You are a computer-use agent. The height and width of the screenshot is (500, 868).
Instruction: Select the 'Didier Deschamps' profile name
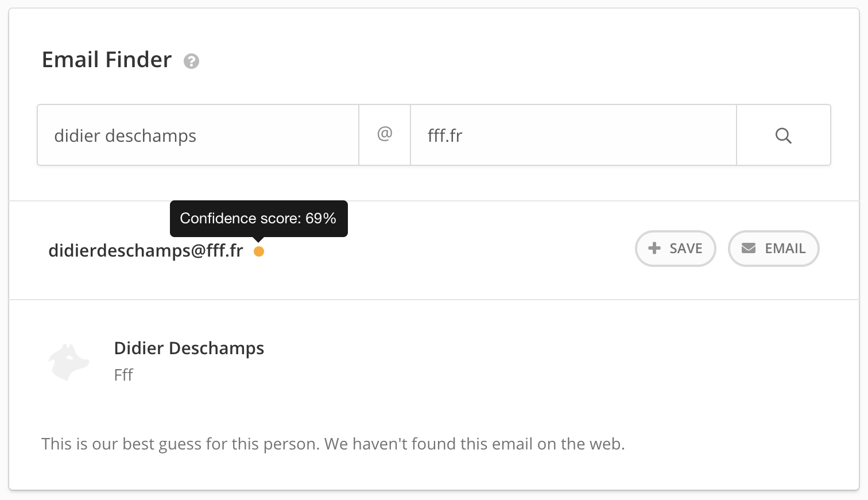189,348
